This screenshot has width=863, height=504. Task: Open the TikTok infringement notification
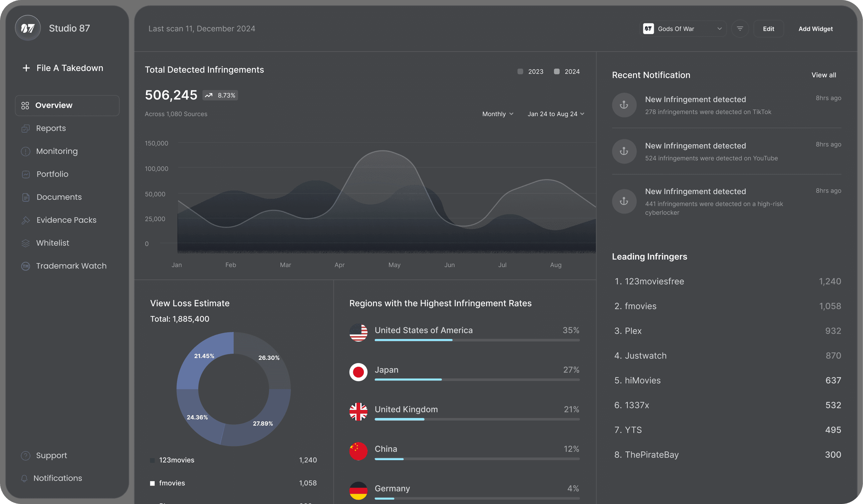coord(726,105)
